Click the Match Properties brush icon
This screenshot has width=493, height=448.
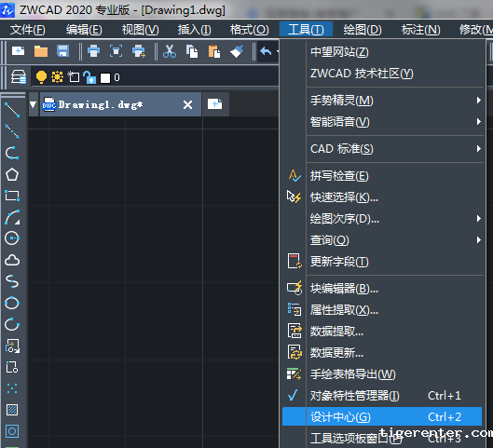237,51
